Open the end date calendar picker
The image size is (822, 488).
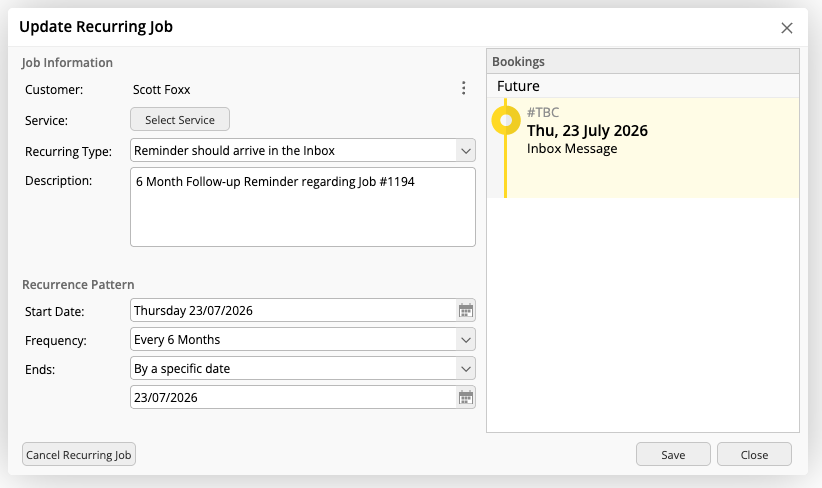[466, 397]
